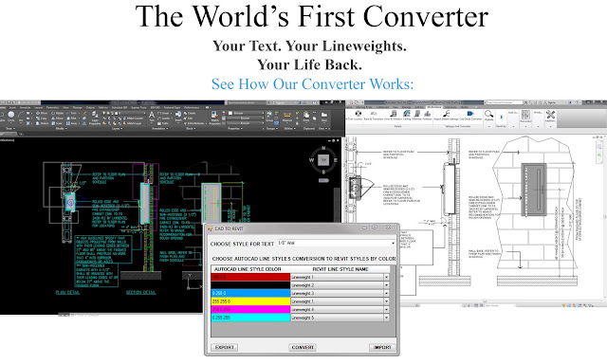Open Lineweight dropdown for red color row
The height and width of the screenshot is (364, 607).
click(x=386, y=277)
